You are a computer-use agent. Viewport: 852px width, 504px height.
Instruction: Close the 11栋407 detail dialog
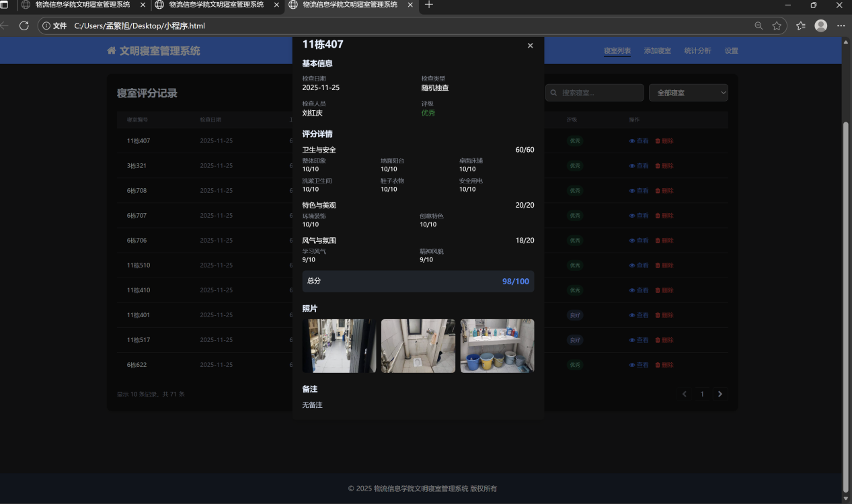(530, 46)
